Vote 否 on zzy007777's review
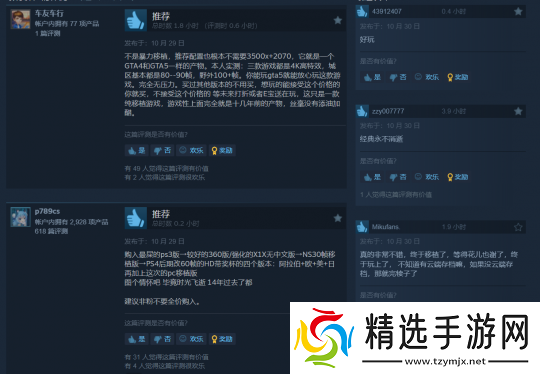This screenshot has width=540, height=374. (x=398, y=177)
